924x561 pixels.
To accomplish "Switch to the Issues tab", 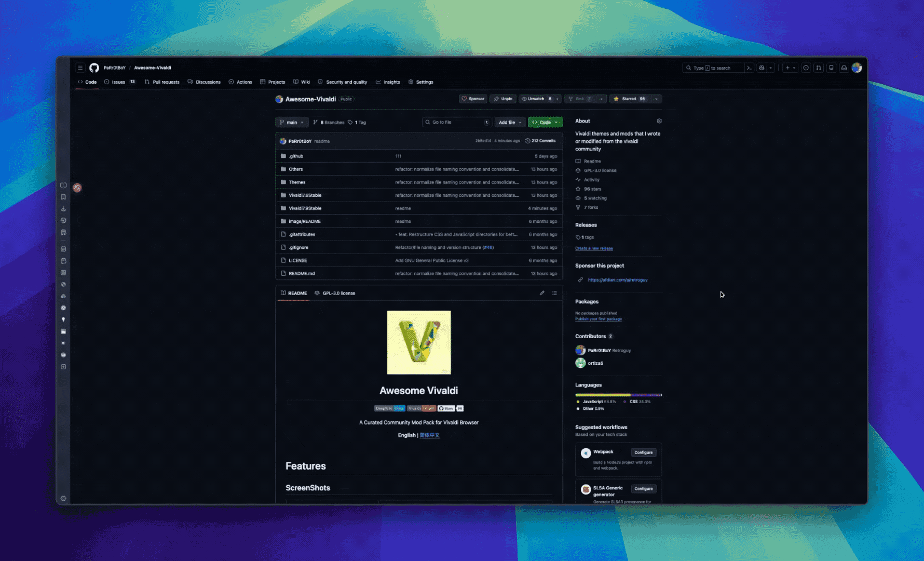I will pyautogui.click(x=120, y=82).
